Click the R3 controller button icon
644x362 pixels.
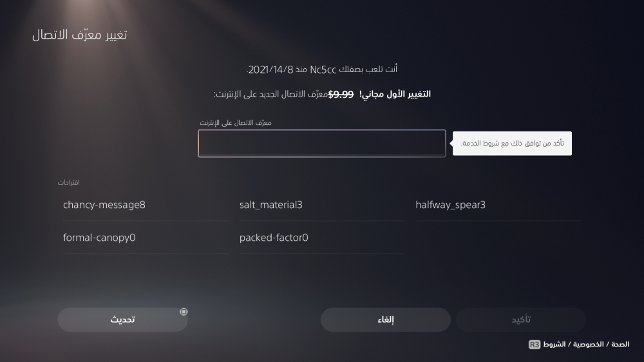click(535, 345)
